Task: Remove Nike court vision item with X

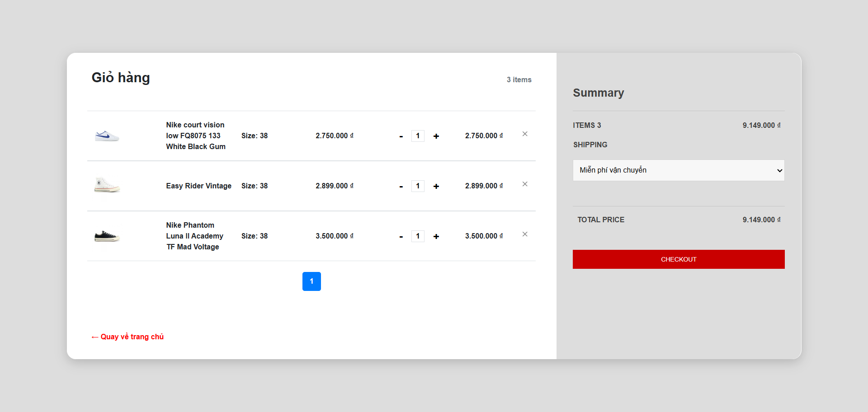Action: click(x=525, y=134)
